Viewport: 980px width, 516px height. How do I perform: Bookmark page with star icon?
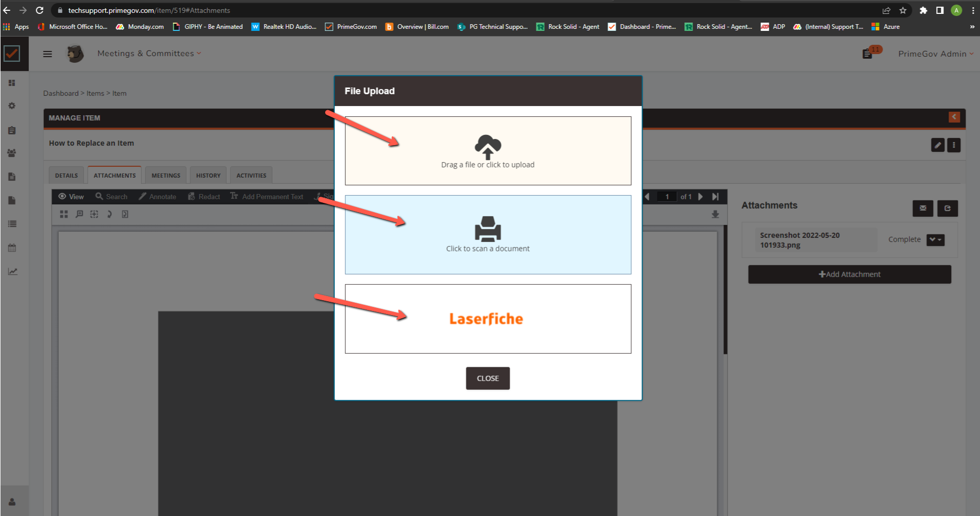pos(903,10)
